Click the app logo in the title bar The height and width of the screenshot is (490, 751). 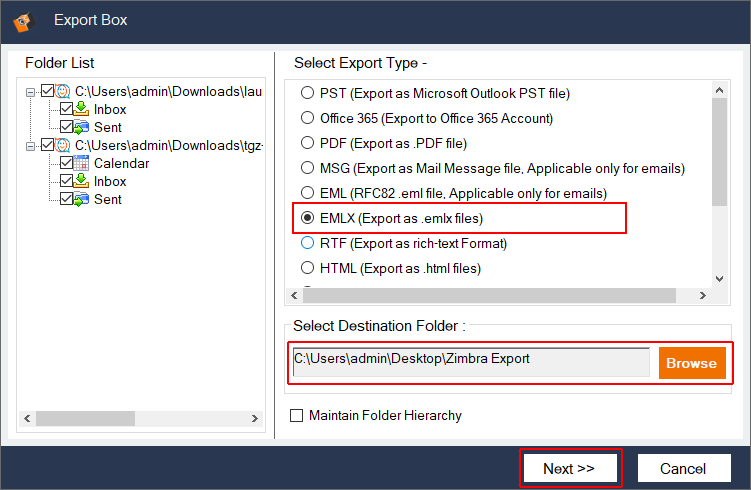pyautogui.click(x=23, y=20)
